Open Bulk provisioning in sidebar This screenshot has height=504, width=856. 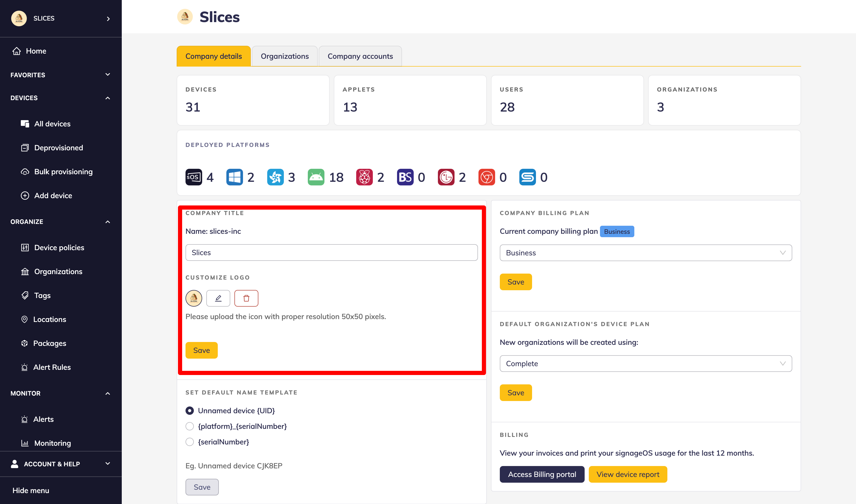coord(63,172)
